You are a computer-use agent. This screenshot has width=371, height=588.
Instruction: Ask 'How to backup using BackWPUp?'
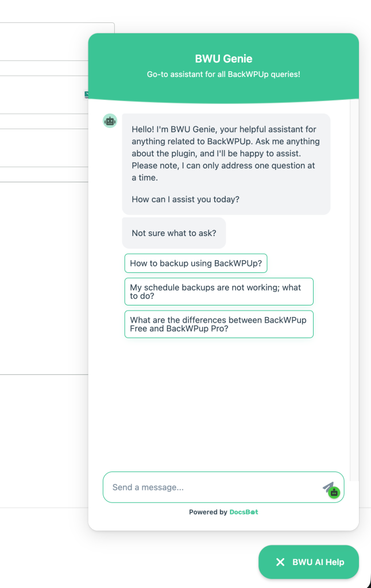pyautogui.click(x=196, y=263)
